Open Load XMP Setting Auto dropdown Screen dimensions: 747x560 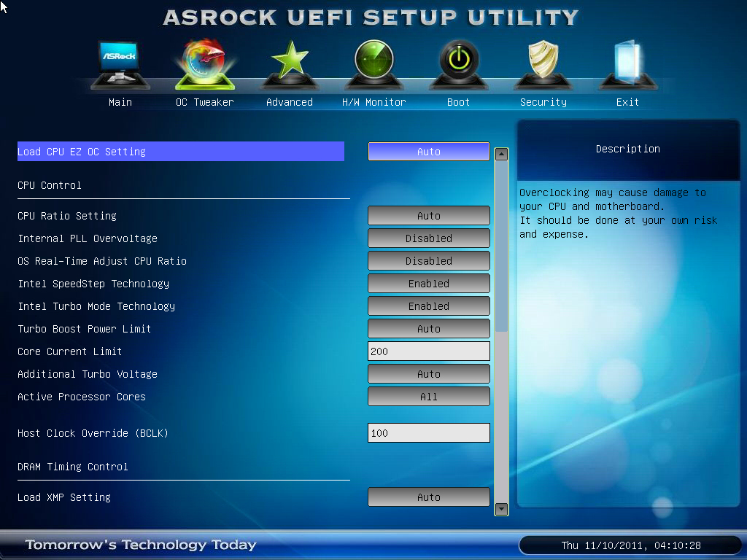tap(429, 497)
